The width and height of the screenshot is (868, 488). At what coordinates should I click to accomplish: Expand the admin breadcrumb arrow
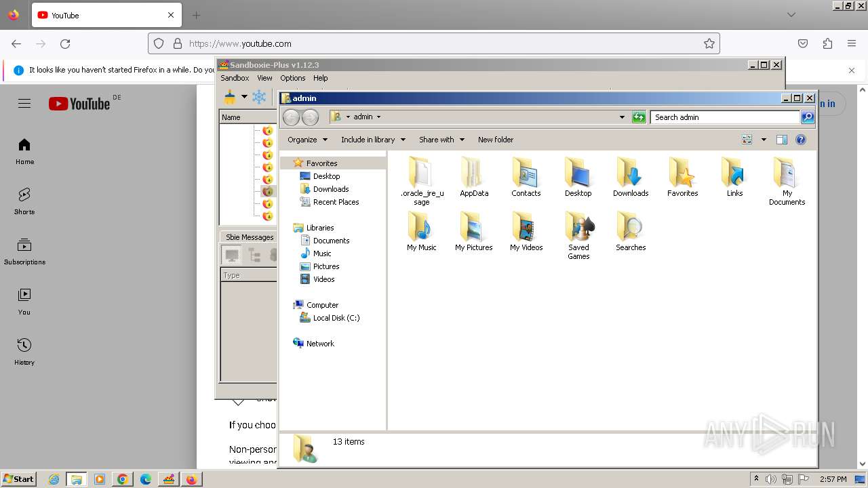(x=378, y=117)
